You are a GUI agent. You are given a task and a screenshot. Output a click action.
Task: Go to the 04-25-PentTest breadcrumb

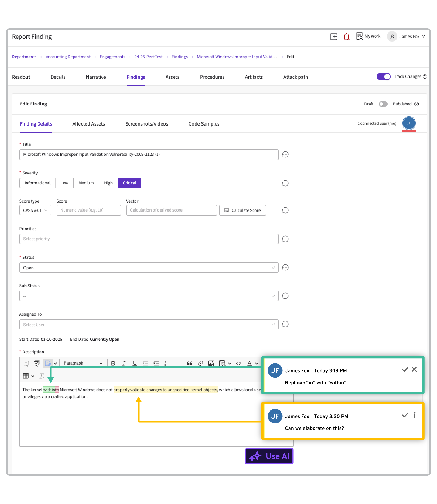coord(149,57)
